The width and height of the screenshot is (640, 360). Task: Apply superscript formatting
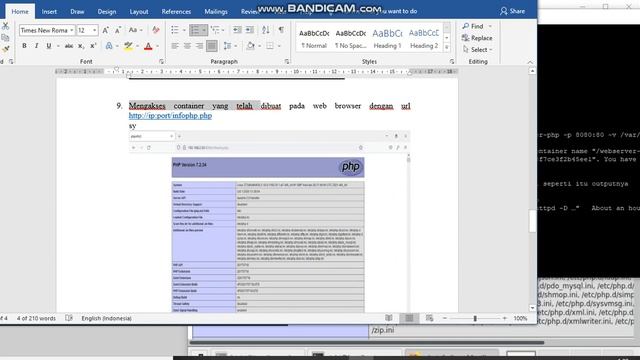[x=93, y=46]
